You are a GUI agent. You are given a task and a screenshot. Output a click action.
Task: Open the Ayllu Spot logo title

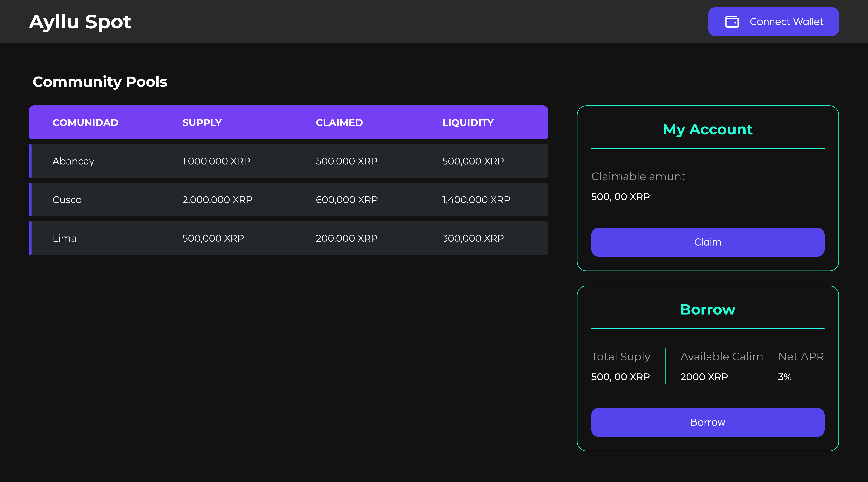80,22
